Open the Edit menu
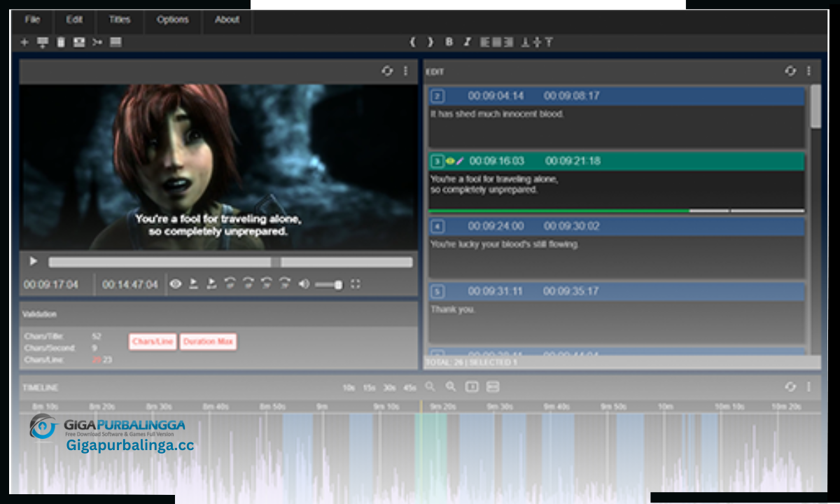 (74, 20)
